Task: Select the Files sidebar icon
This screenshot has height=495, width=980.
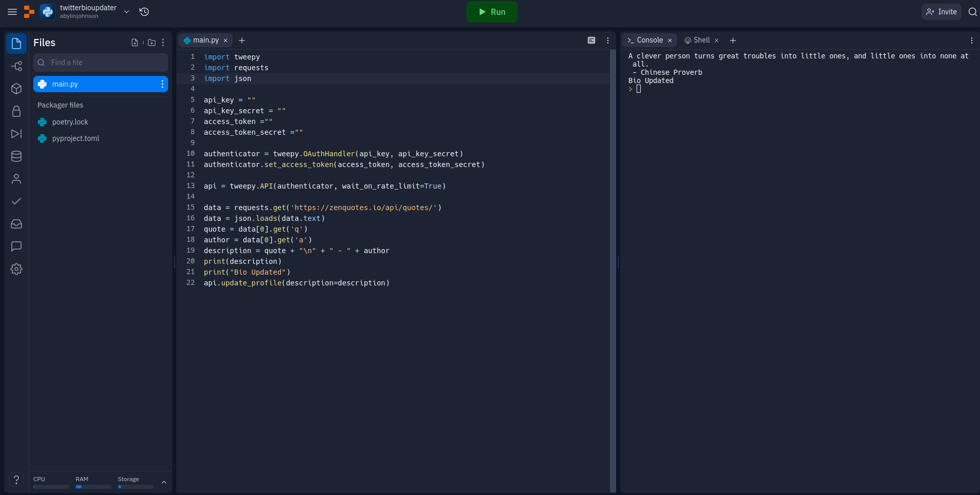Action: pos(16,44)
